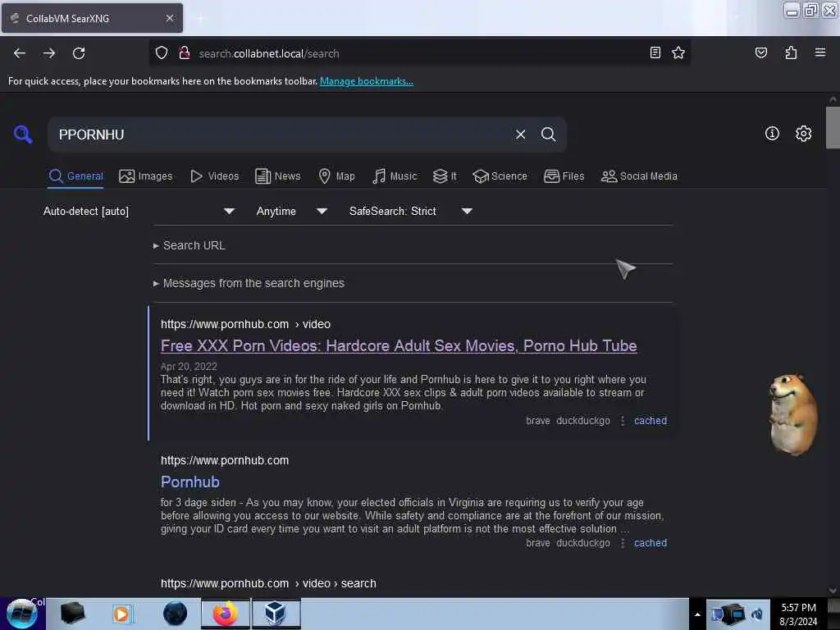Click the address bar URL field
Screen dimensions: 840x630
click(418, 53)
